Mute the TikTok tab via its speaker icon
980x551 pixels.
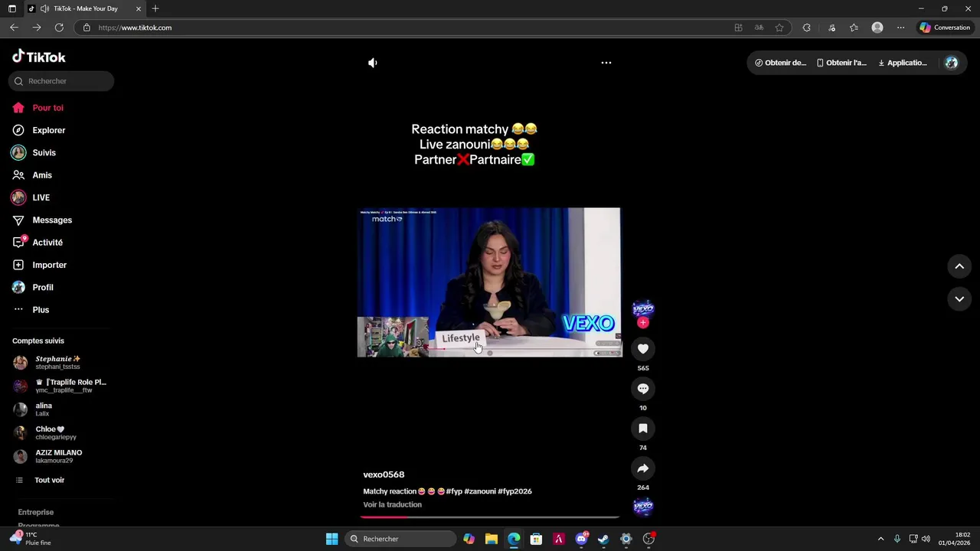click(x=45, y=8)
